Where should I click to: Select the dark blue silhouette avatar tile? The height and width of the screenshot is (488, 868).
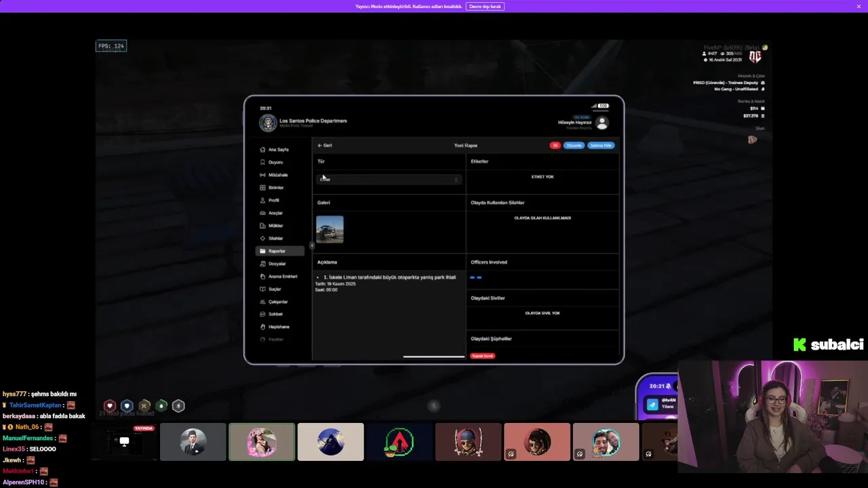click(x=330, y=442)
